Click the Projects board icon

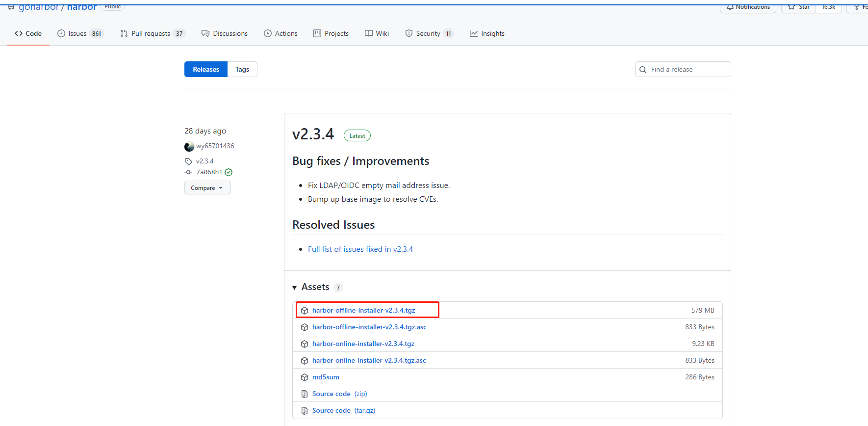coord(317,33)
